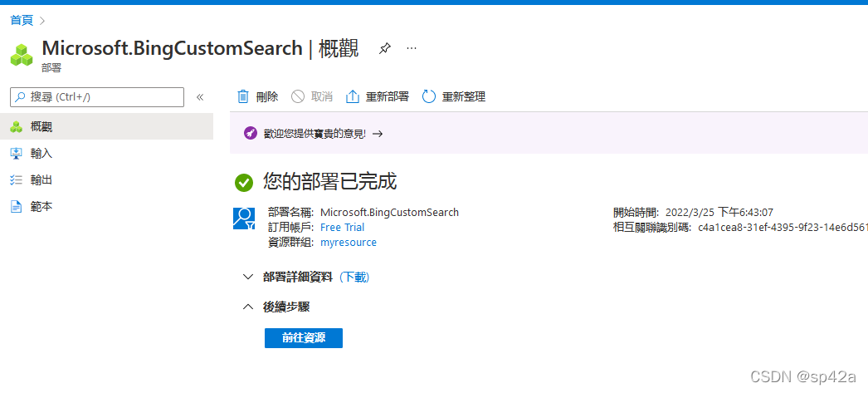Click the 首頁 breadcrumb link
Viewport: 868px width, 393px height.
point(22,21)
